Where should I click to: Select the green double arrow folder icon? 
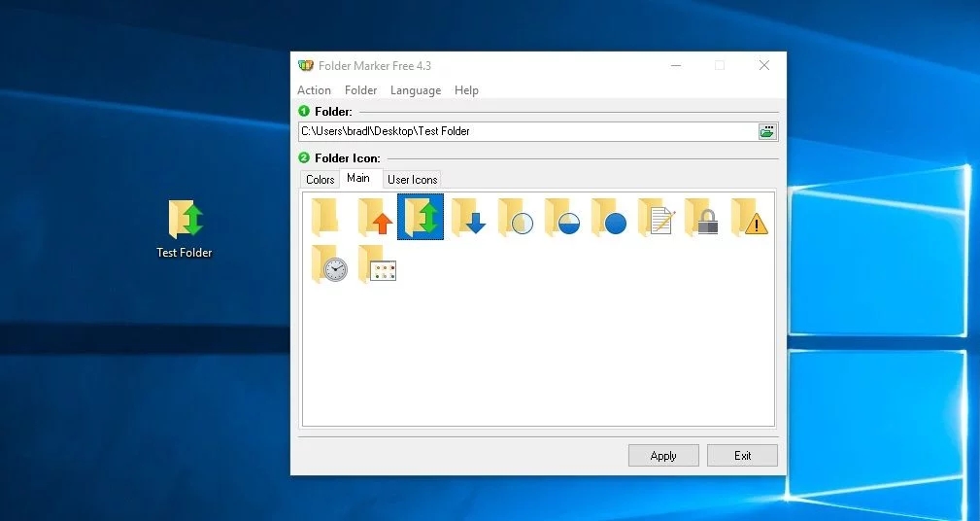tap(421, 217)
